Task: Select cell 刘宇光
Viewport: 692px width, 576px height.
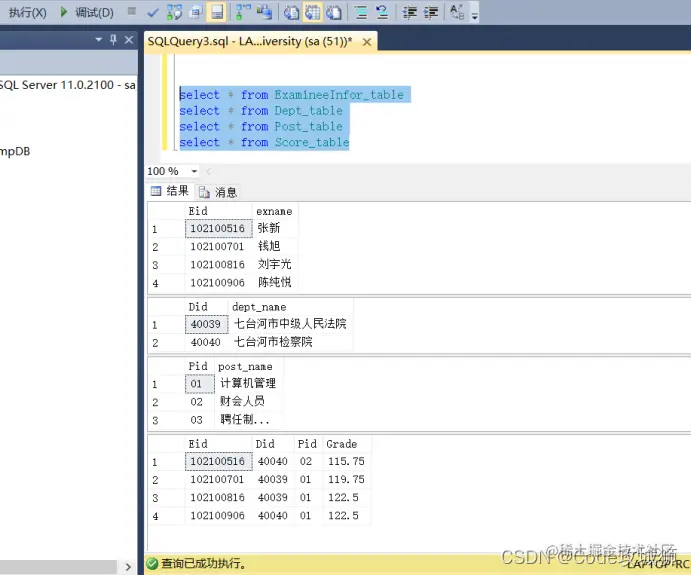Action: click(x=275, y=265)
